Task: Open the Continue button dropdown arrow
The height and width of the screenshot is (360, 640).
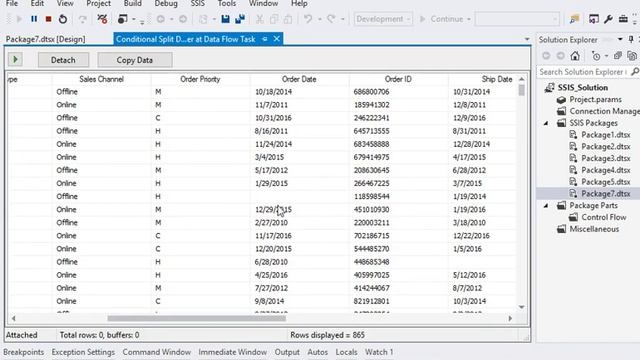Action: 469,19
